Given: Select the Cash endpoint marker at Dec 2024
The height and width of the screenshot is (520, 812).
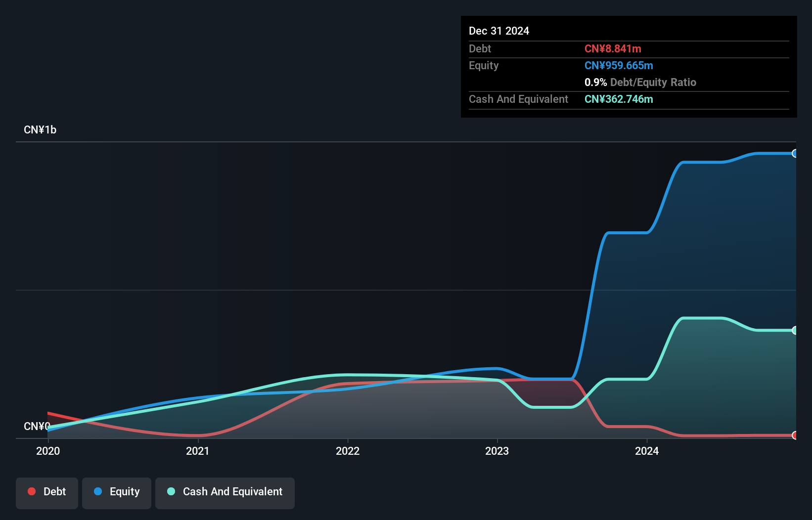Looking at the screenshot, I should pos(795,330).
